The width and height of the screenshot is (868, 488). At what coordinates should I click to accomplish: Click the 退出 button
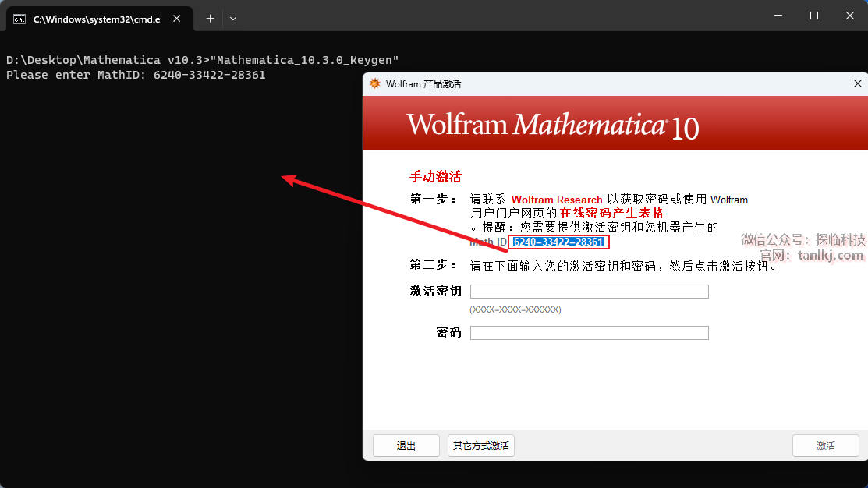[406, 445]
